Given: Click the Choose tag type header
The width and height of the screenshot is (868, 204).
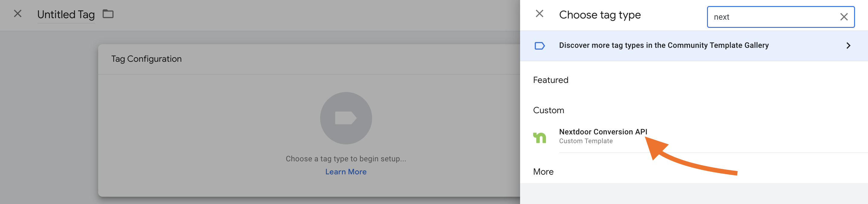Looking at the screenshot, I should click(600, 15).
